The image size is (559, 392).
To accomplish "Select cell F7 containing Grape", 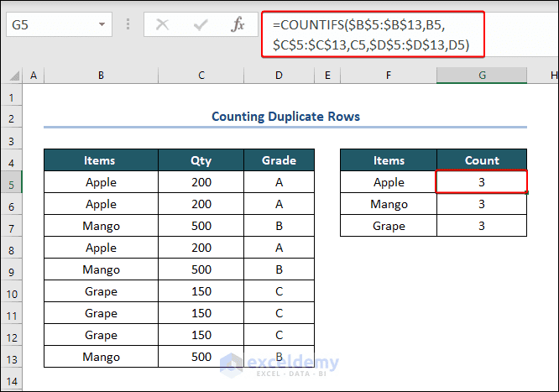I will point(389,226).
